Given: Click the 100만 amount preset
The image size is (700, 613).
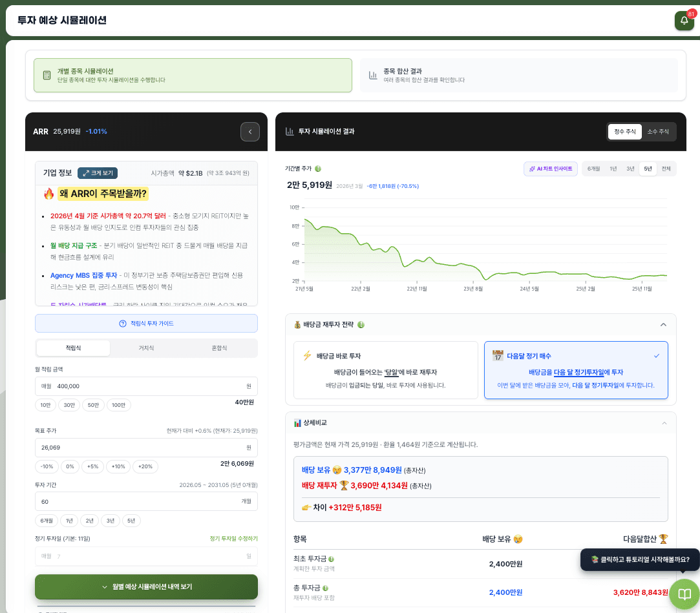Looking at the screenshot, I should tap(119, 405).
